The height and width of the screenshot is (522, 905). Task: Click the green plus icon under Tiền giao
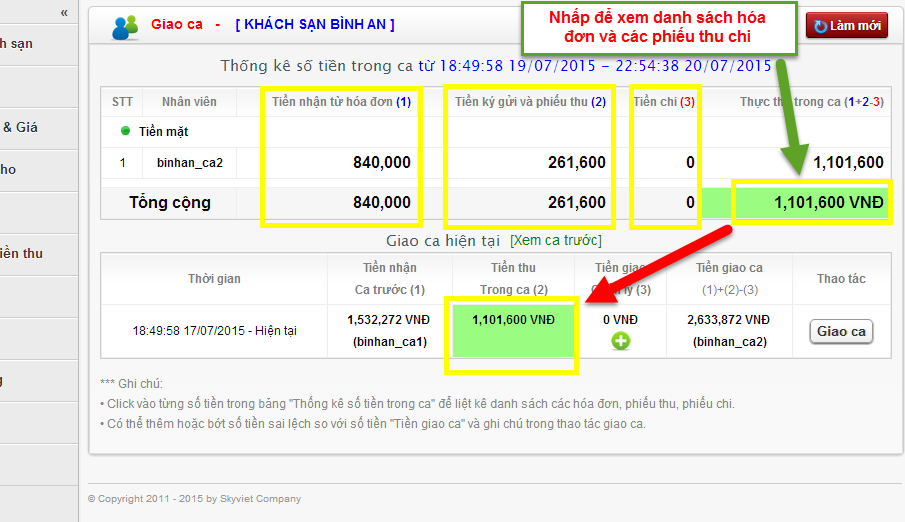pyautogui.click(x=619, y=341)
